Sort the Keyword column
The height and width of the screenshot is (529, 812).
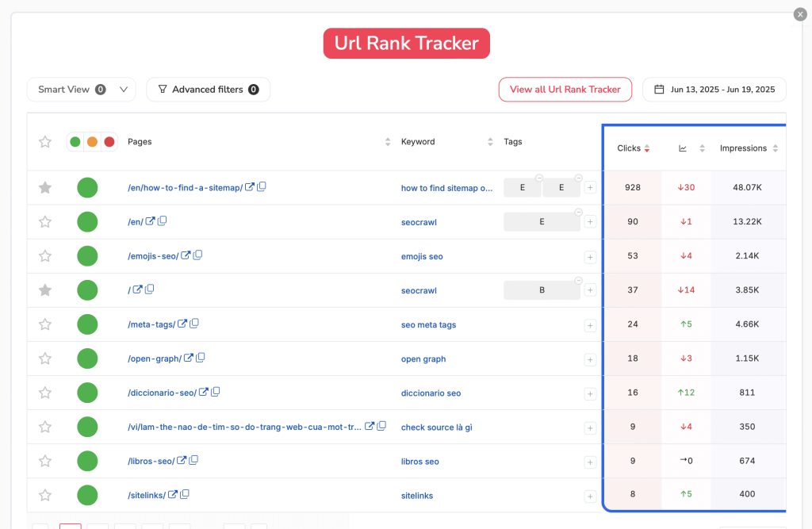[x=490, y=141]
